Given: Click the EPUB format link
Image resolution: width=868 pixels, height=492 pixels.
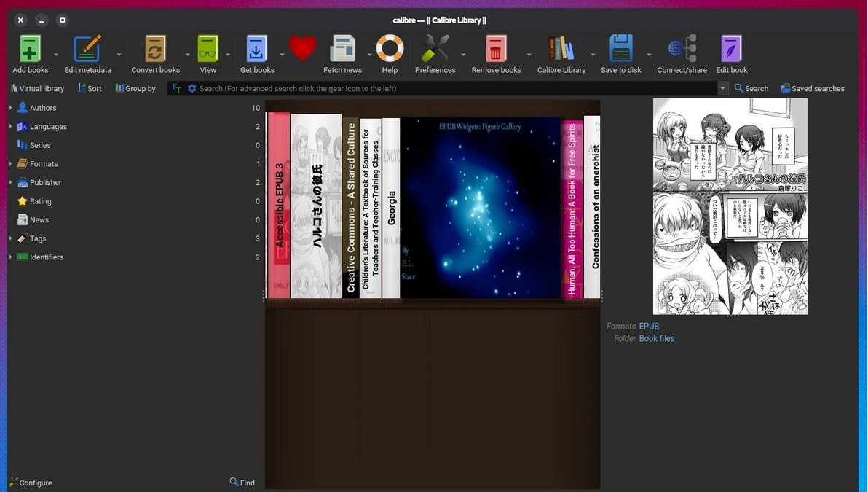Looking at the screenshot, I should tap(649, 327).
